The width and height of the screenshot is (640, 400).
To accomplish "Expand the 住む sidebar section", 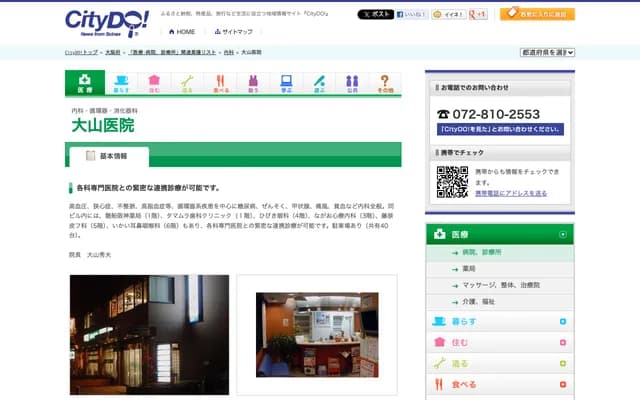I will 563,342.
